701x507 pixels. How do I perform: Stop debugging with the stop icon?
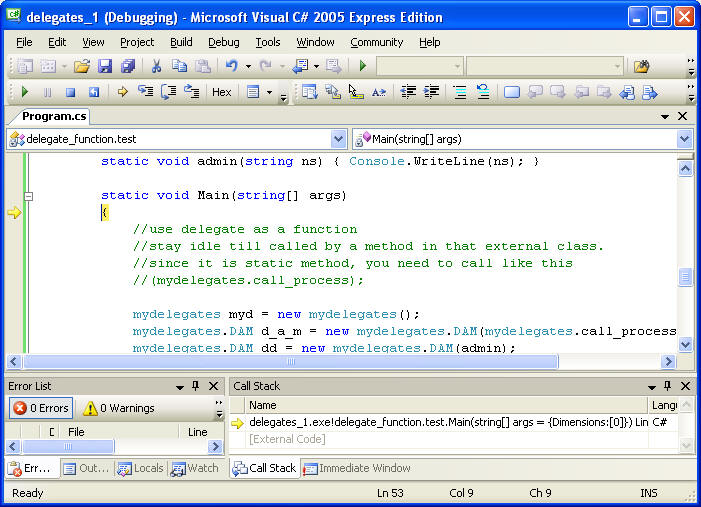click(69, 92)
